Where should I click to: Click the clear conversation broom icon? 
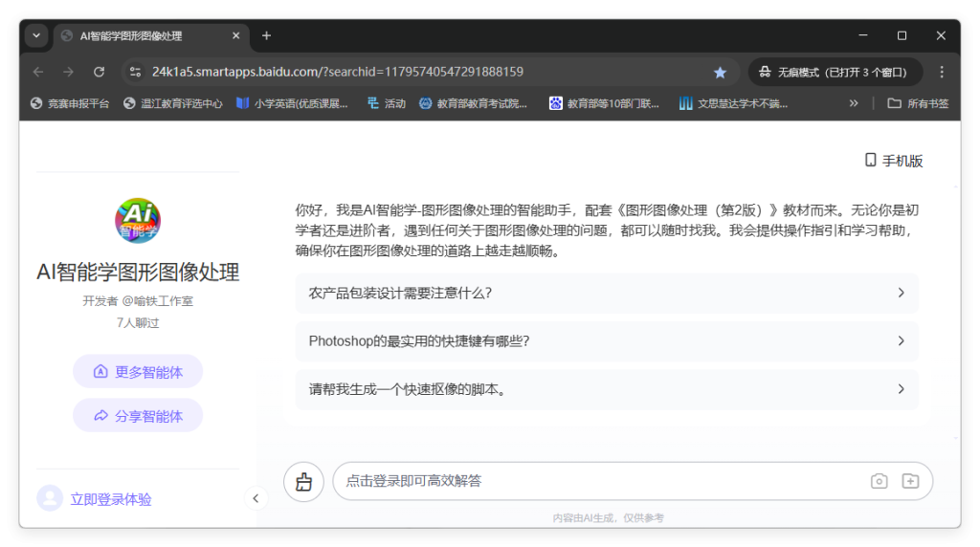(x=303, y=482)
